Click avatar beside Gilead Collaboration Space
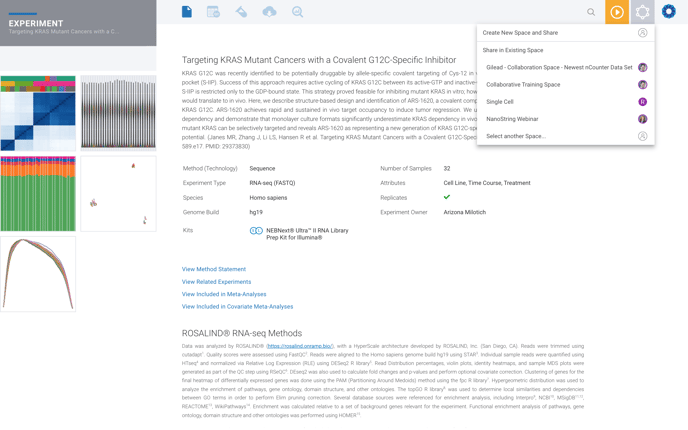The height and width of the screenshot is (430, 688). click(x=642, y=68)
